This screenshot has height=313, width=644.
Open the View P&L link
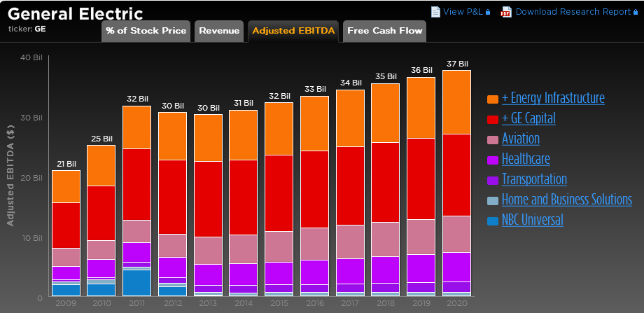coord(463,12)
